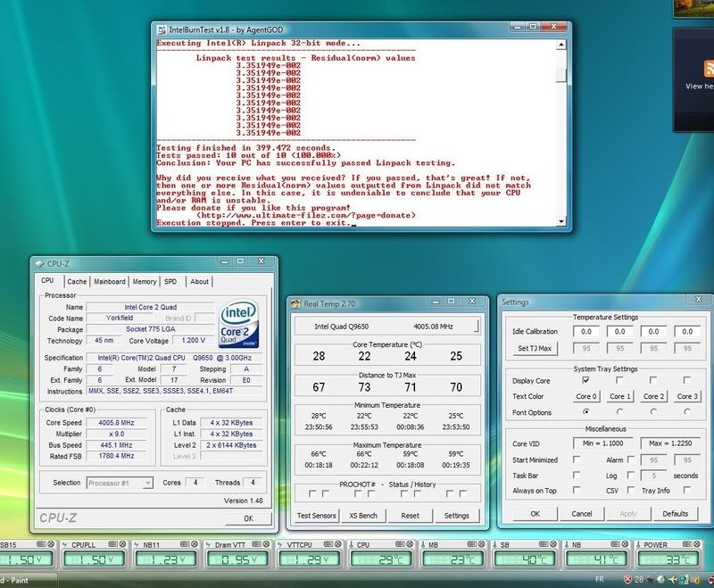The width and height of the screenshot is (714, 588).
Task: Click Test Sensors in Real Temp
Action: 317,516
